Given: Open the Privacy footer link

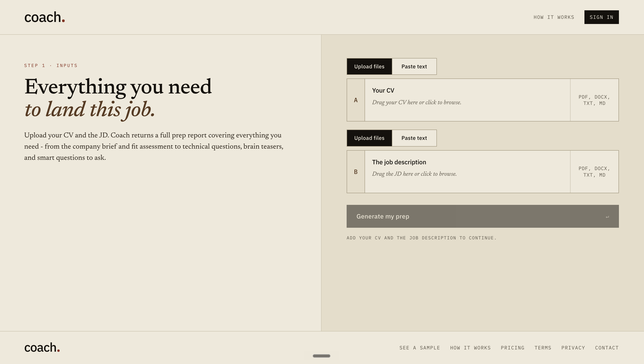Looking at the screenshot, I should (573, 348).
